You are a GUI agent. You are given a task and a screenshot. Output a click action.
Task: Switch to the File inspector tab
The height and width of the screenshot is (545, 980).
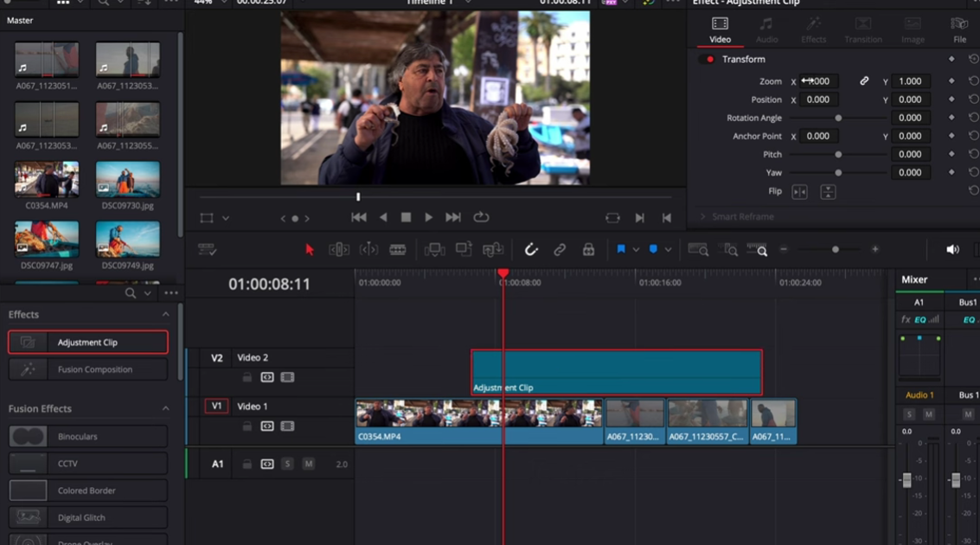959,30
